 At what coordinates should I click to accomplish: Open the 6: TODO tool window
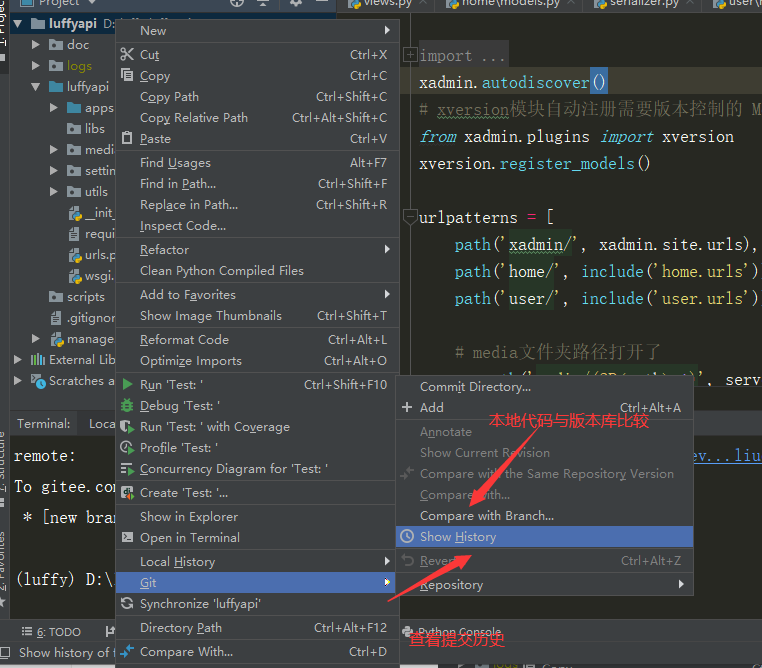[x=51, y=632]
